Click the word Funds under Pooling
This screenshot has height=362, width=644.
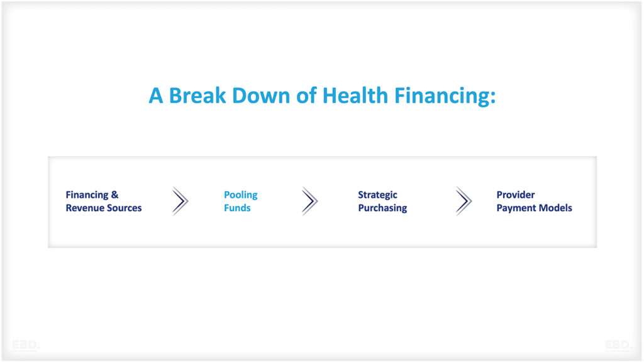point(237,208)
